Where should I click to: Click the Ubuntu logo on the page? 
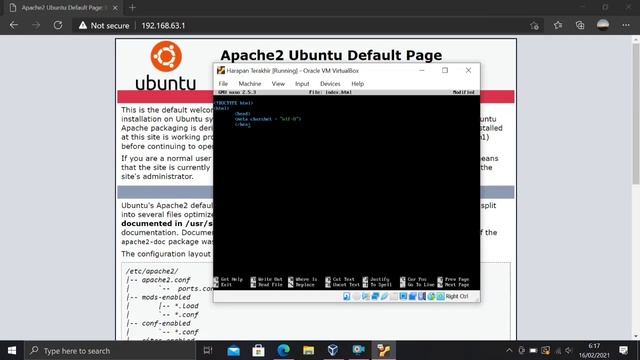click(166, 66)
